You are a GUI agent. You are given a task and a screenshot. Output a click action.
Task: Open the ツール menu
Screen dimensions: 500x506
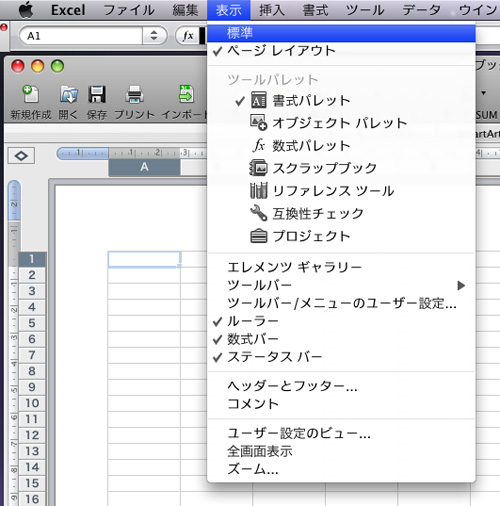pyautogui.click(x=365, y=10)
